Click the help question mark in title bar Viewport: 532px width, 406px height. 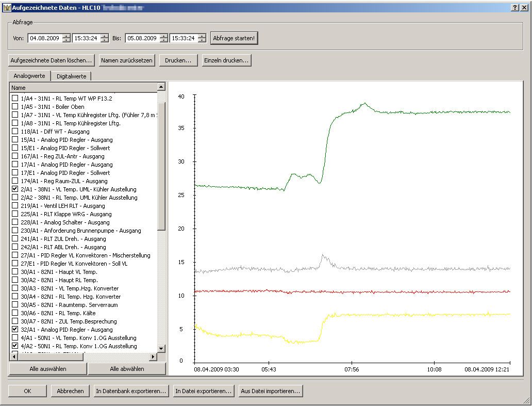pos(515,8)
